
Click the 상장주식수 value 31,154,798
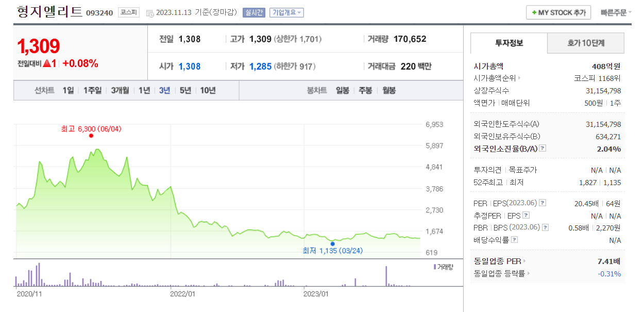pyautogui.click(x=603, y=91)
